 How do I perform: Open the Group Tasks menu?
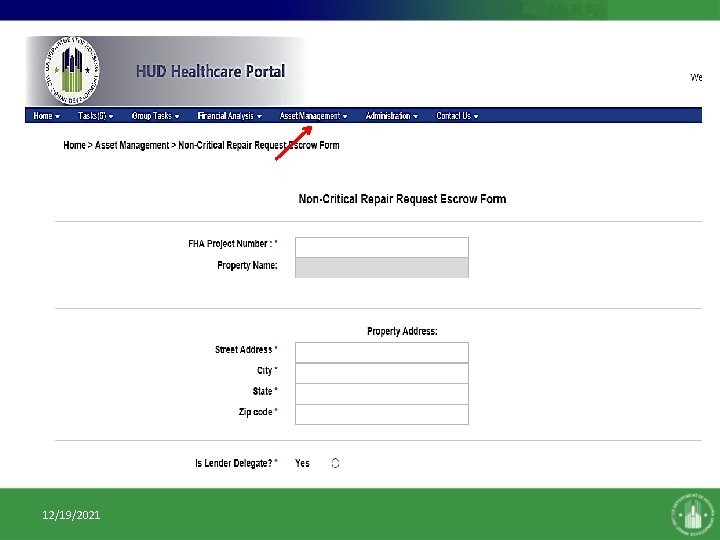point(155,116)
